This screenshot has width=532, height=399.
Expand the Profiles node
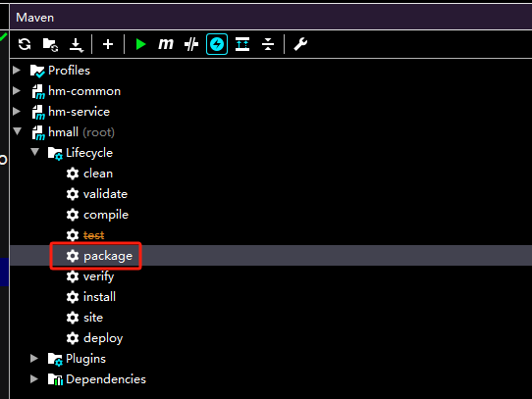pyautogui.click(x=17, y=71)
